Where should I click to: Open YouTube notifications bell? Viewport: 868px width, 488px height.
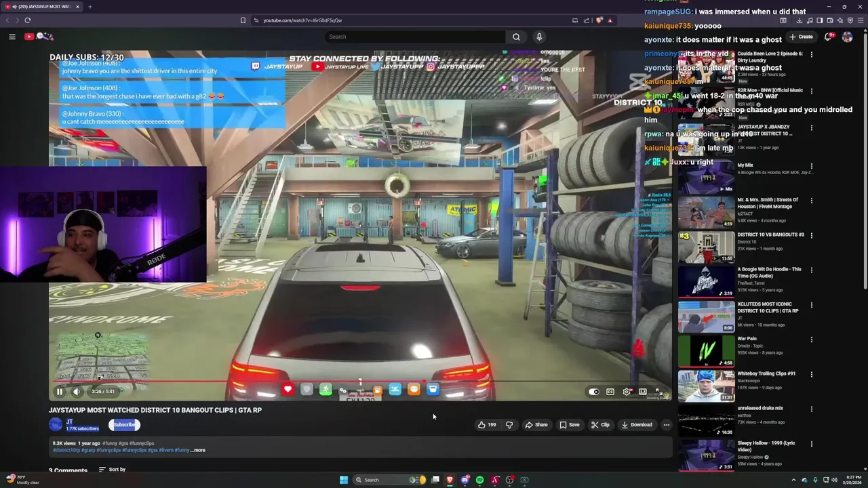[x=828, y=37]
